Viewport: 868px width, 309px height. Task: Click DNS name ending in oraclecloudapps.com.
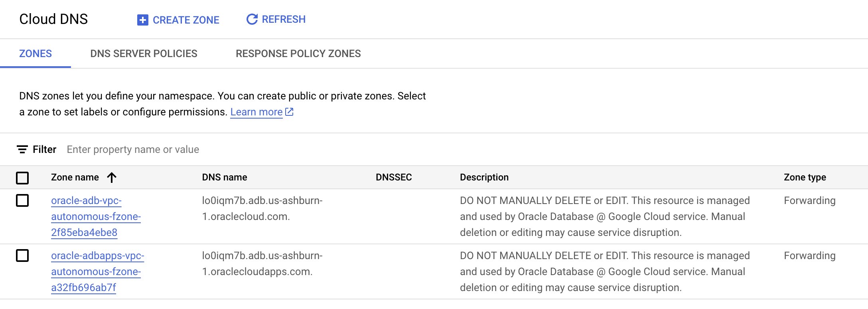click(262, 263)
